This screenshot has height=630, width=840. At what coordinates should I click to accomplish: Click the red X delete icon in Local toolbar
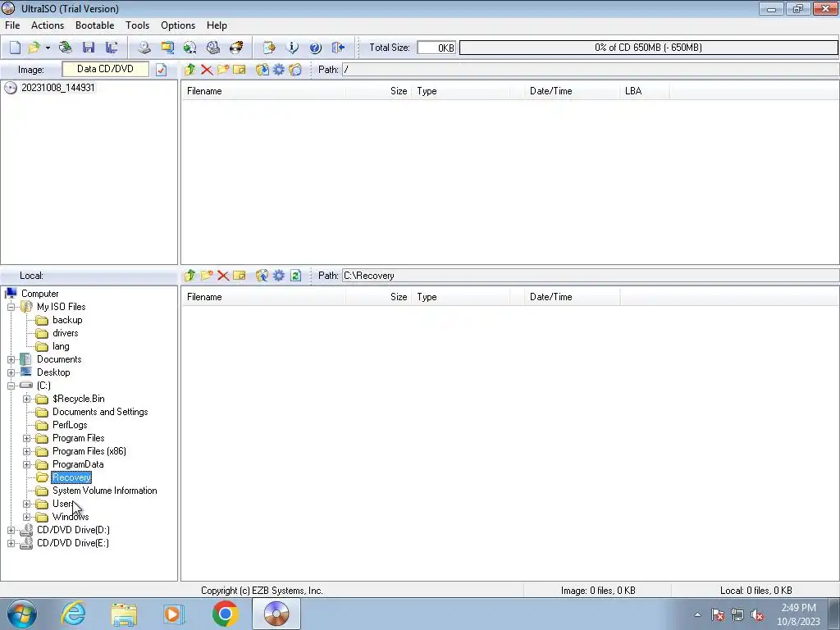tap(223, 276)
